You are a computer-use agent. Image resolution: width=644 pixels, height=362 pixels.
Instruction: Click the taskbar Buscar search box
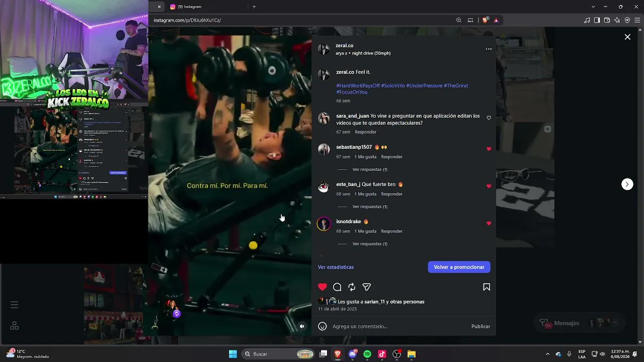(x=279, y=354)
